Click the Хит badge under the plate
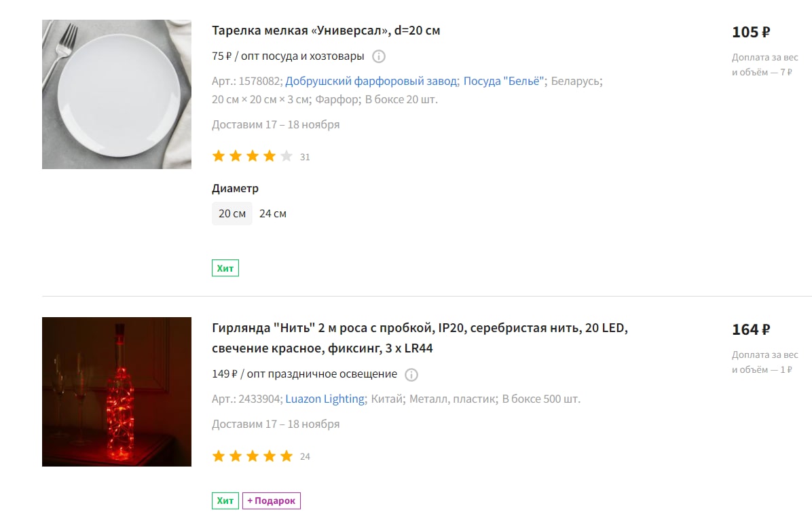812x527 pixels. 225,268
